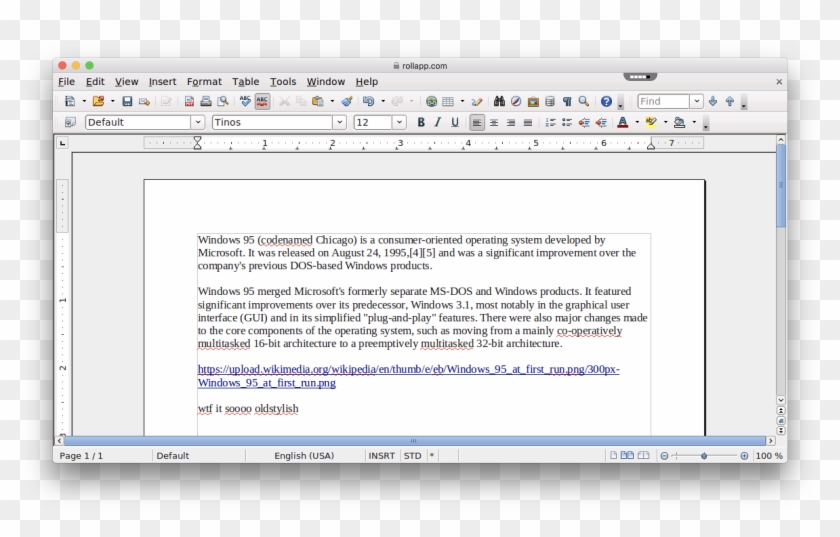Click STD selection mode in status bar
This screenshot has height=537, width=840.
412,456
